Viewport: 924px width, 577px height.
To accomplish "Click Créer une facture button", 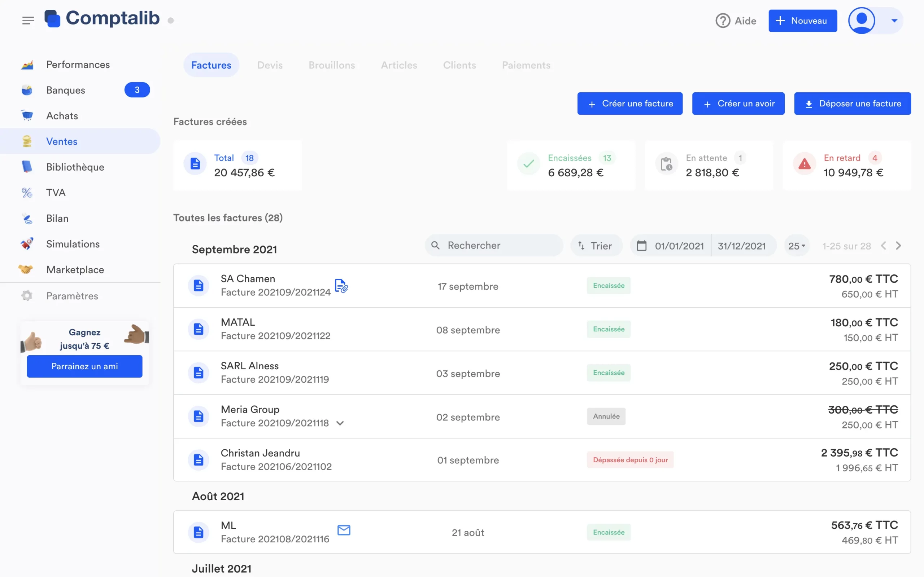I will pos(629,103).
